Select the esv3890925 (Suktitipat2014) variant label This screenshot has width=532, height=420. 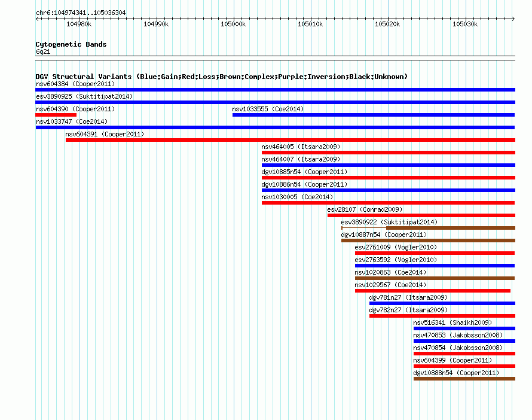coord(84,96)
